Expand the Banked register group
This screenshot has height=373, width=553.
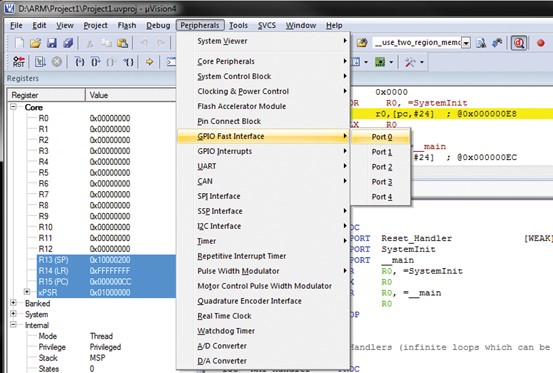point(13,303)
